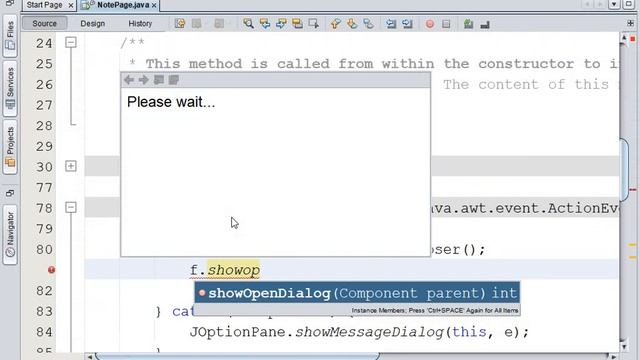Switch to the Design view
640x360 pixels.
point(93,24)
